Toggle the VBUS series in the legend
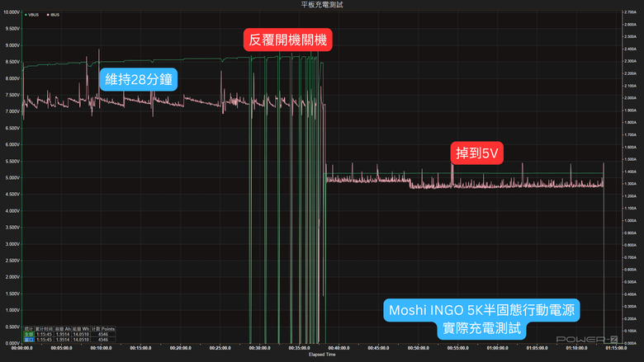This screenshot has height=362, width=644. pyautogui.click(x=31, y=15)
